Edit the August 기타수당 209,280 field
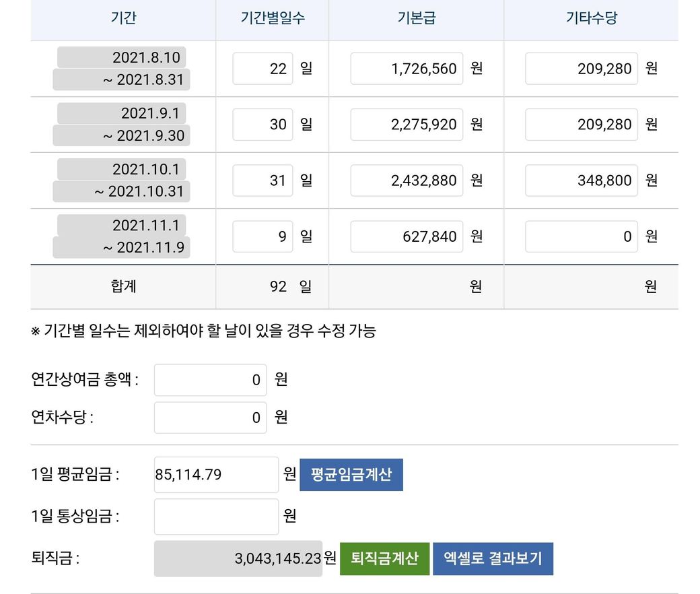 coord(581,69)
